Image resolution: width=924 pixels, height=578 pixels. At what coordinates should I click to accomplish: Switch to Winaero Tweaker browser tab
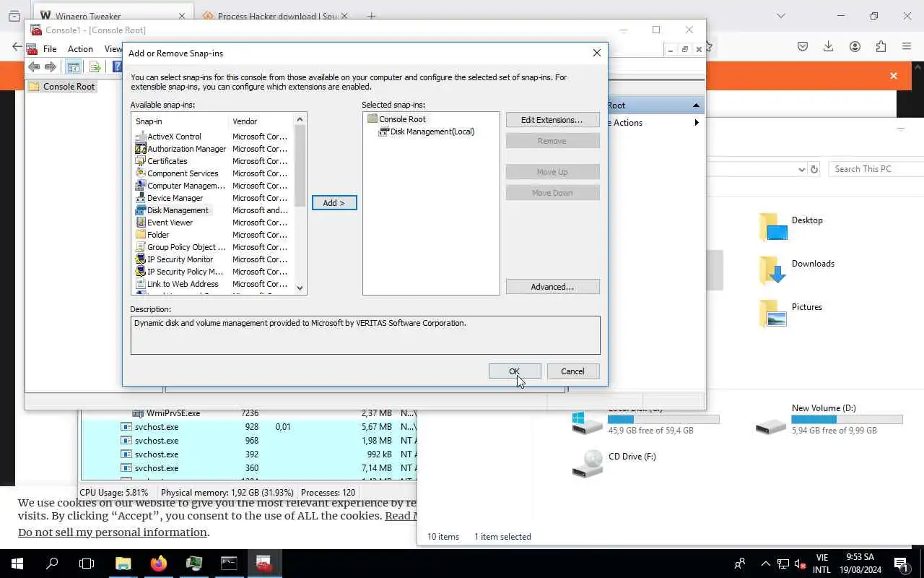(112, 16)
